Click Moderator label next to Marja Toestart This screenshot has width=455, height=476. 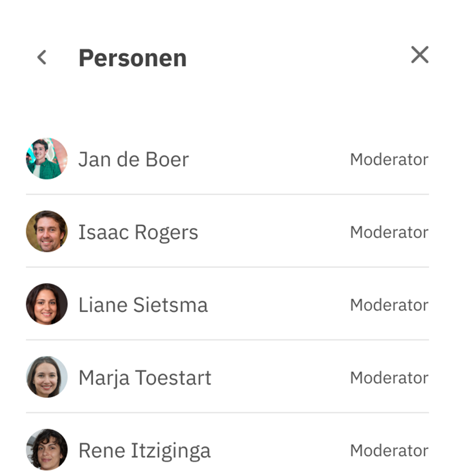[389, 378]
